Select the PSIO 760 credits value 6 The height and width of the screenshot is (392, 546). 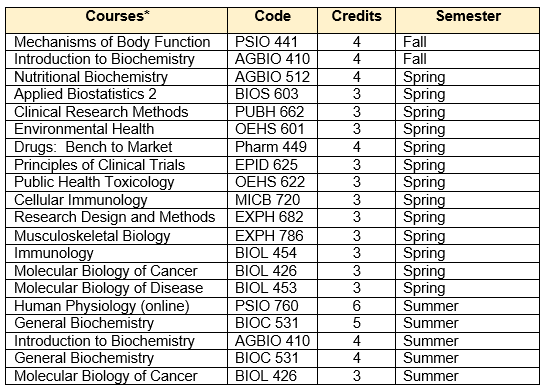[x=357, y=306]
